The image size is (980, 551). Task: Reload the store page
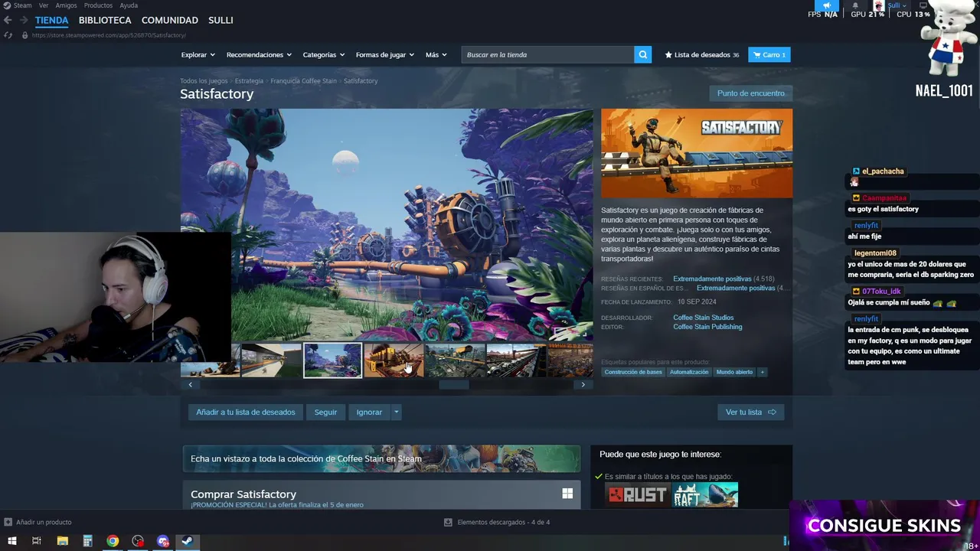[8, 35]
